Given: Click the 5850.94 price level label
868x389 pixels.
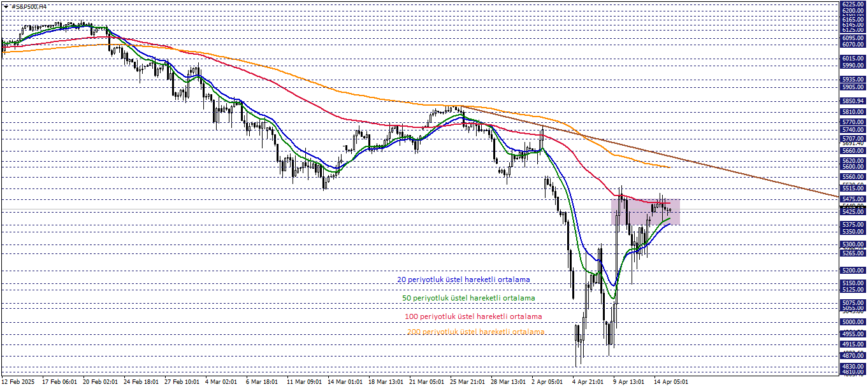Looking at the screenshot, I should [x=853, y=101].
